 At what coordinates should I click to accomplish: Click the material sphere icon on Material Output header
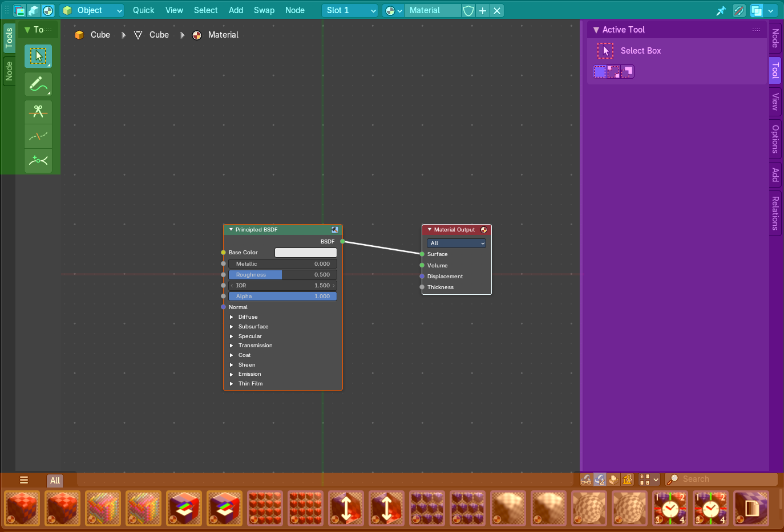click(x=484, y=230)
